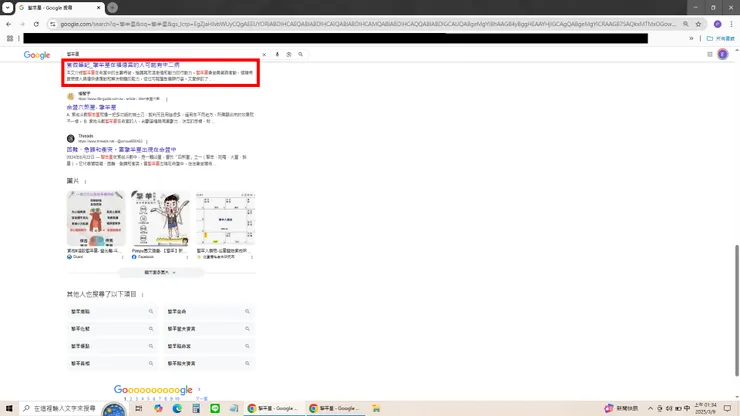Switch to the first Chrome taskbar window
Image resolution: width=740 pixels, height=416 pixels.
point(274,408)
